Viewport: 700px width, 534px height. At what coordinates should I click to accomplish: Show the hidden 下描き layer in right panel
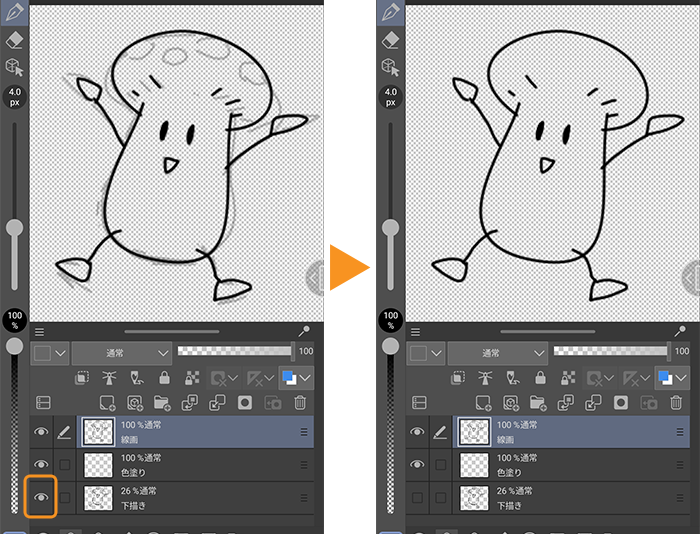417,497
